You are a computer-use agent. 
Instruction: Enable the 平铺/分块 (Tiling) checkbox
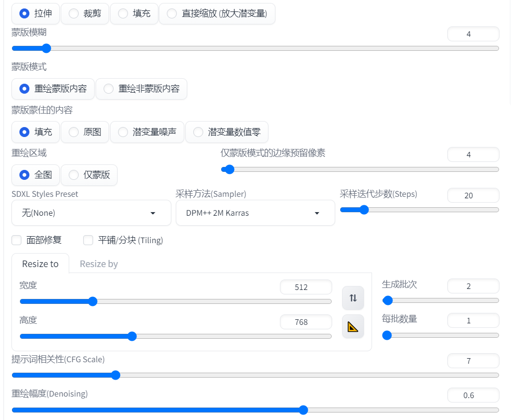(x=88, y=240)
